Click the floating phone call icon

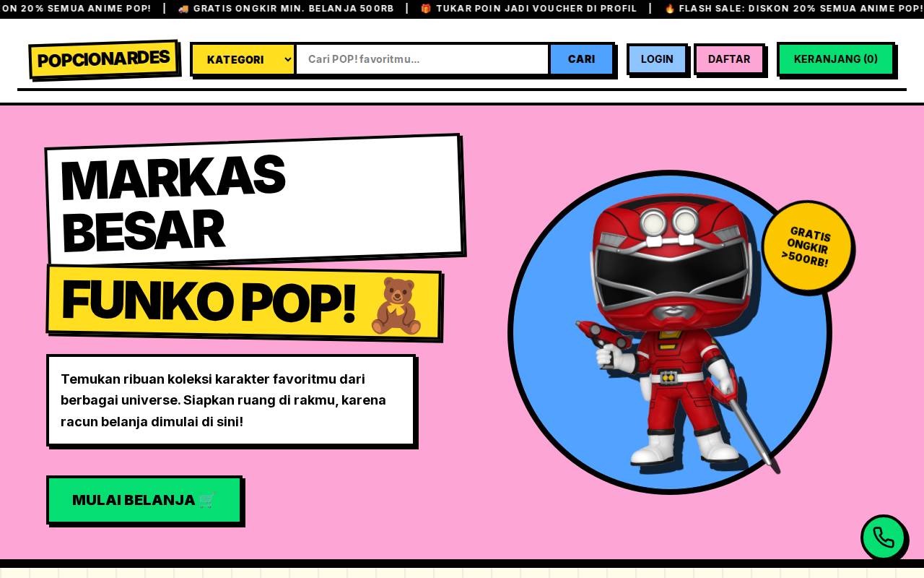point(884,538)
